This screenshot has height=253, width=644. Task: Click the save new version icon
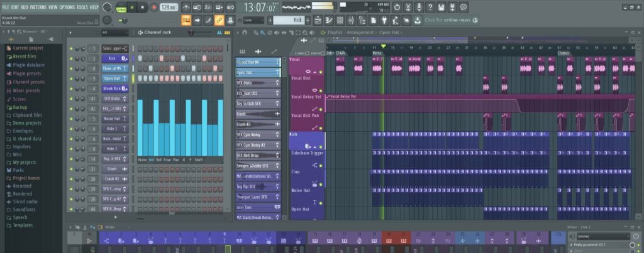tap(452, 7)
